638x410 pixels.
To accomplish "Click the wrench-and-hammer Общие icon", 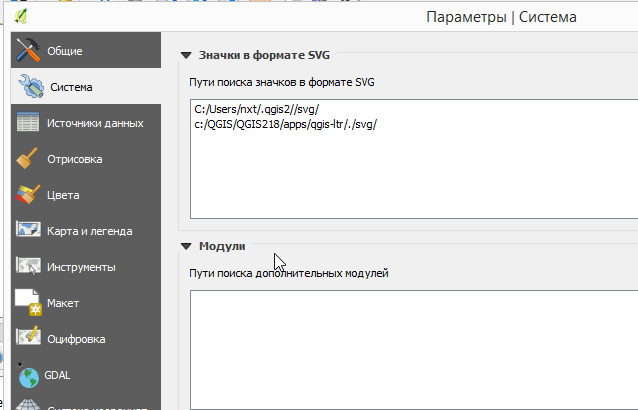I will coord(28,50).
